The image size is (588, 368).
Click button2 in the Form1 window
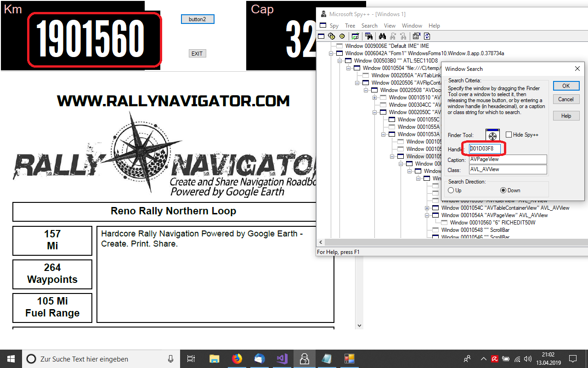(x=197, y=19)
